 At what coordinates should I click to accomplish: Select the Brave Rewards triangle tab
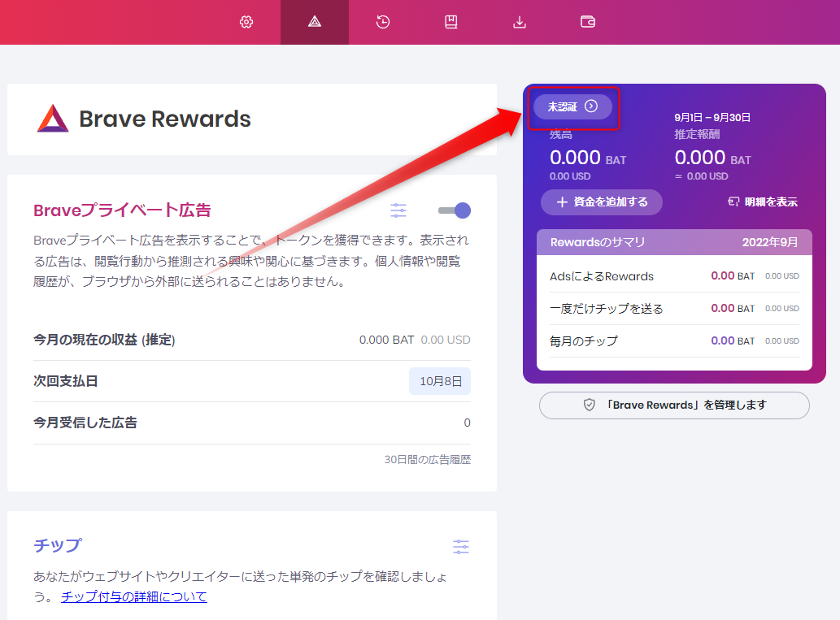point(315,22)
